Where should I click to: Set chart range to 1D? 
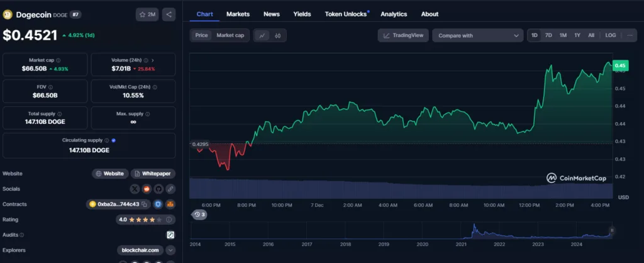pos(535,35)
